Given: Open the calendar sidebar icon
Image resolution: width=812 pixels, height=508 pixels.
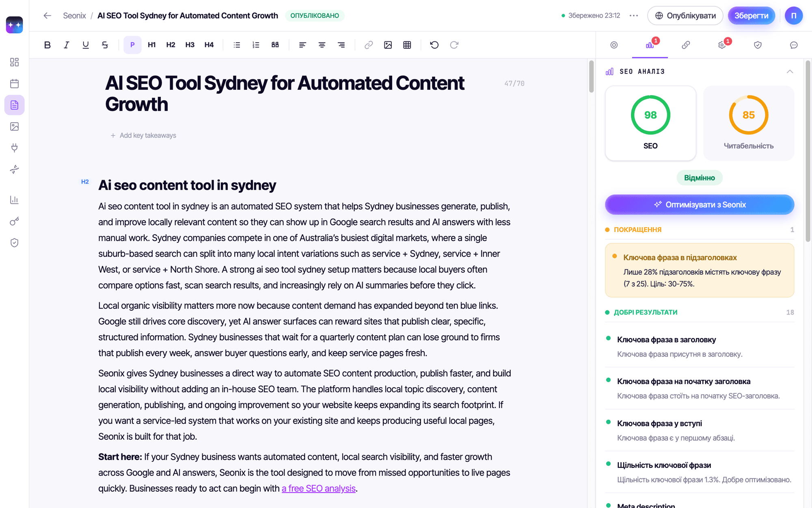Looking at the screenshot, I should [15, 84].
